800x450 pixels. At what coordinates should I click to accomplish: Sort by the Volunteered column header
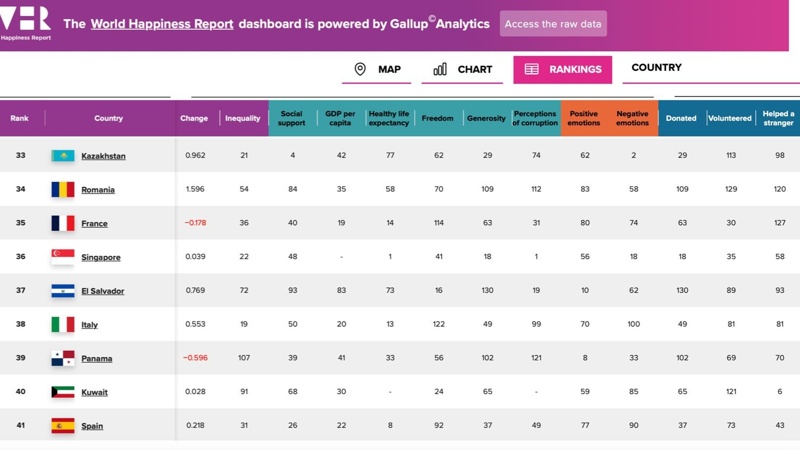(x=730, y=118)
